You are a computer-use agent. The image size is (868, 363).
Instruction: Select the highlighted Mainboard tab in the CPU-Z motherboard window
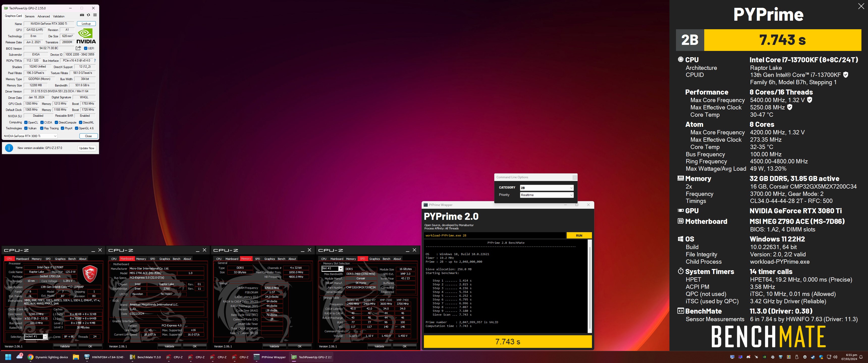click(127, 259)
